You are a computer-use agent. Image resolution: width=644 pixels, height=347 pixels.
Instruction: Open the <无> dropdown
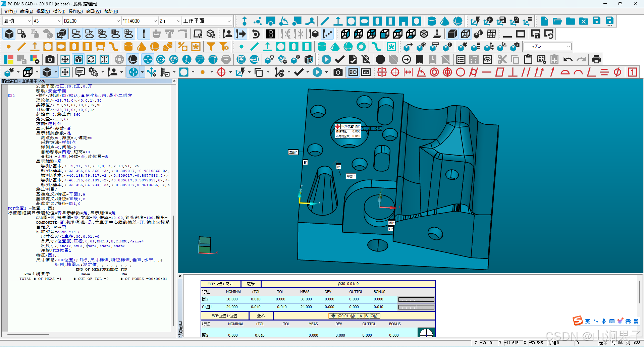[x=547, y=47]
